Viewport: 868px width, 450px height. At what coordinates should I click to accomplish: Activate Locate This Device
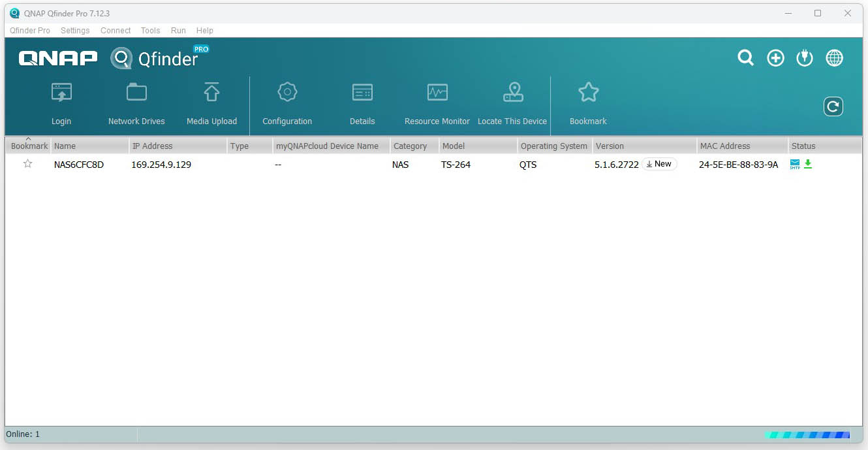[x=512, y=103]
